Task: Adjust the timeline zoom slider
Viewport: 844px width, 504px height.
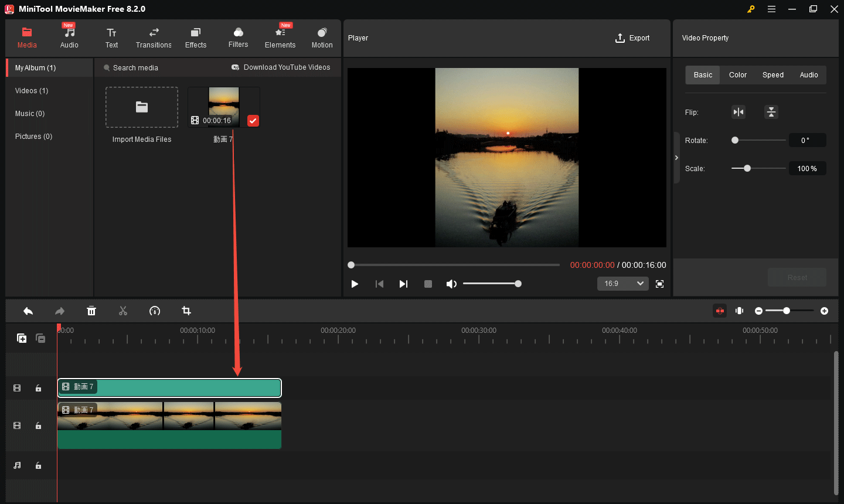Action: 789,311
